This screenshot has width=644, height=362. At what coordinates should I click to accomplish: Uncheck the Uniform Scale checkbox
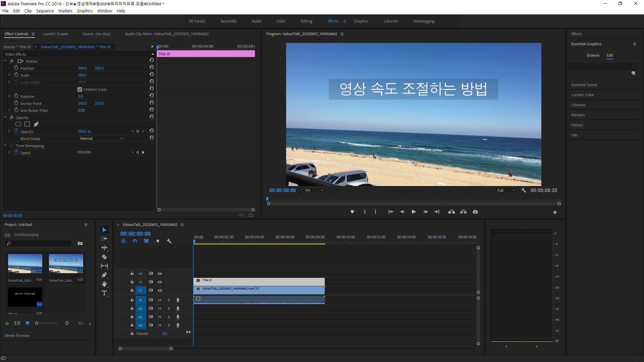[x=80, y=89]
